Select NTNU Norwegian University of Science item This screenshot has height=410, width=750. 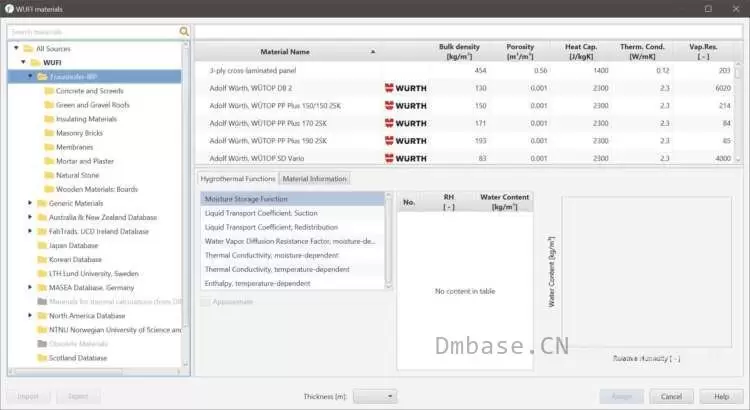point(115,330)
